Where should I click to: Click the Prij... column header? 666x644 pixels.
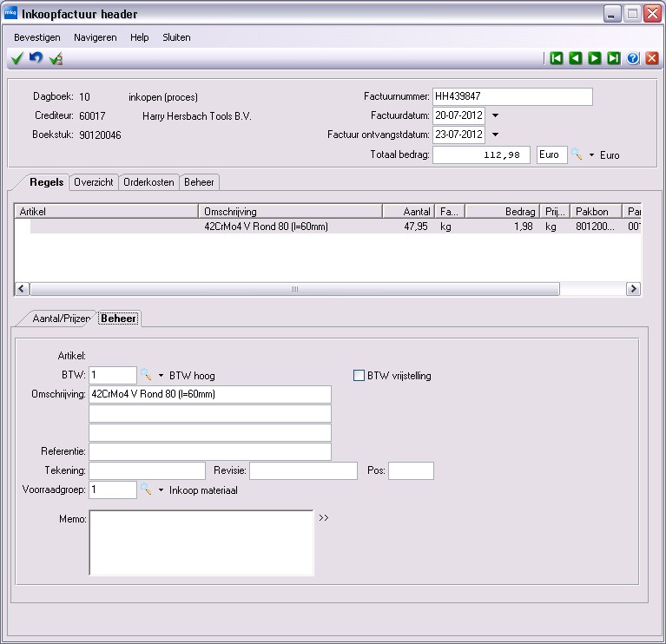click(555, 212)
